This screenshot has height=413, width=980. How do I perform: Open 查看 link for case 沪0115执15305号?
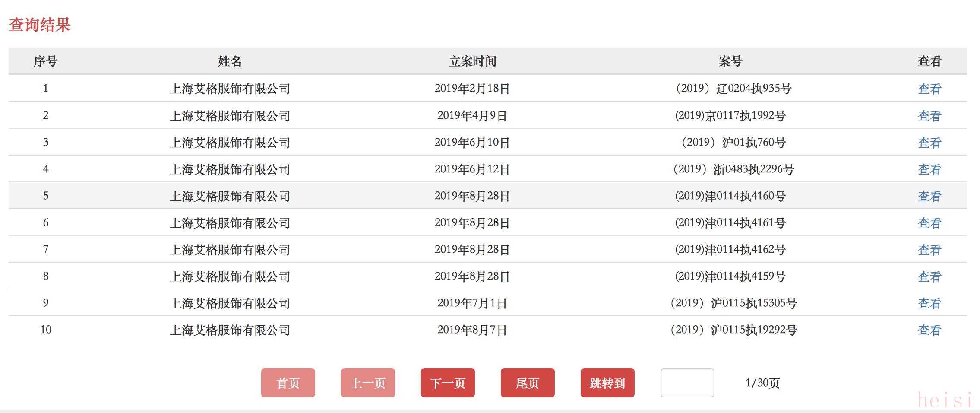[929, 303]
